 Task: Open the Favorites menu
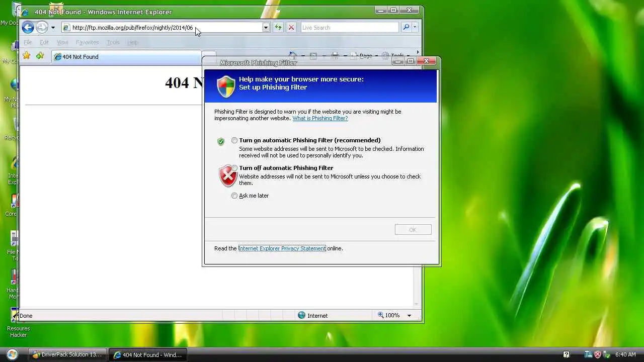(87, 42)
